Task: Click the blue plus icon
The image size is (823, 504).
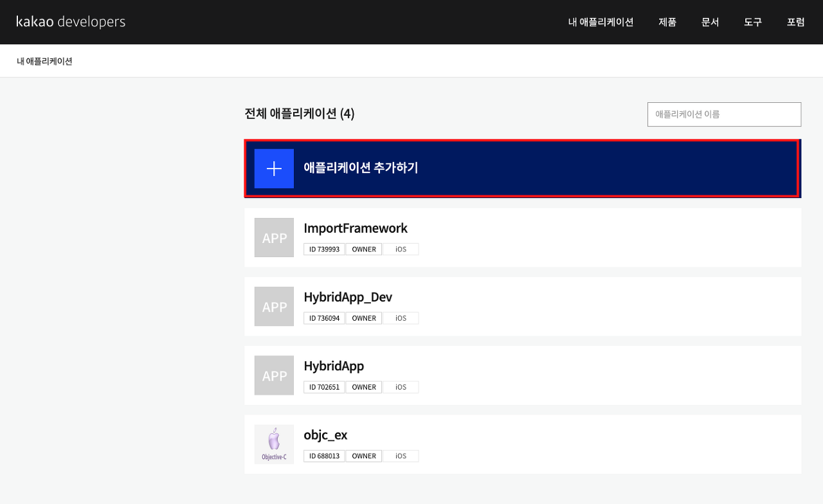Action: point(274,168)
